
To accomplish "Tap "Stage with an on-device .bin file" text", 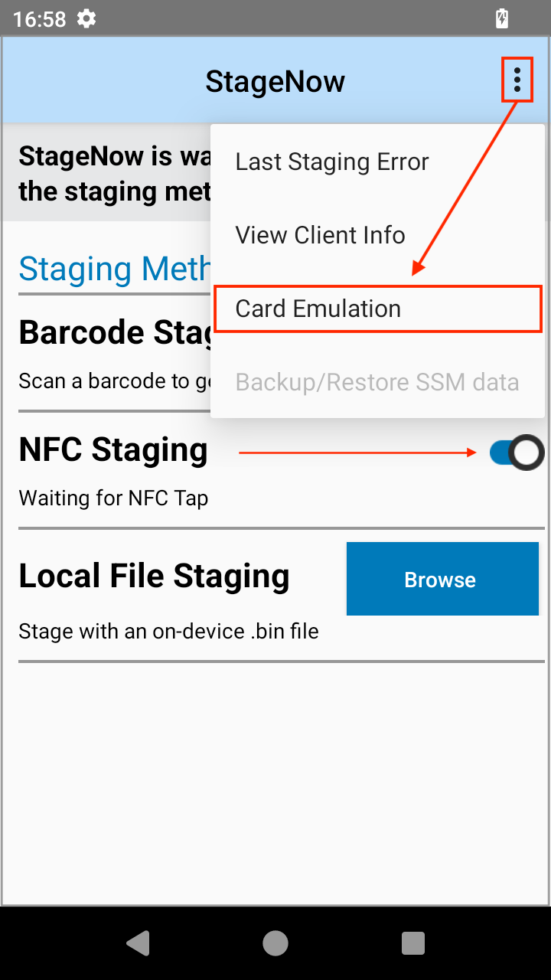I will 168,632.
